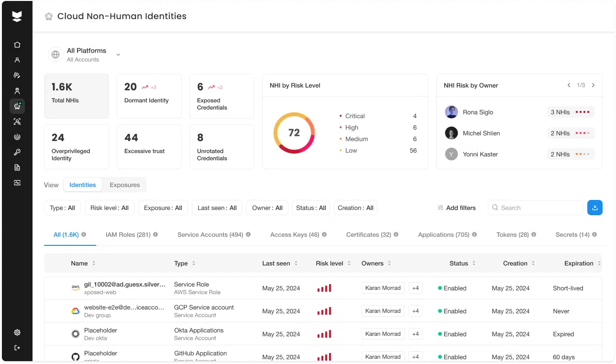
Task: Select the Identities view toggle
Action: [x=83, y=185]
